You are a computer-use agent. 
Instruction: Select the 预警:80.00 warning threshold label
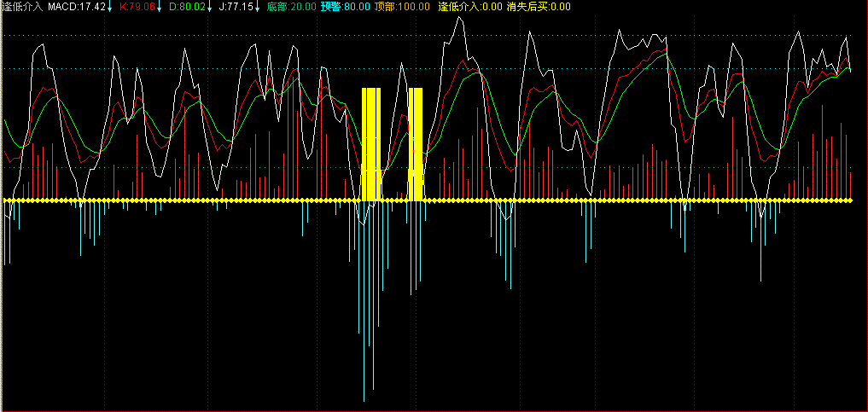346,7
